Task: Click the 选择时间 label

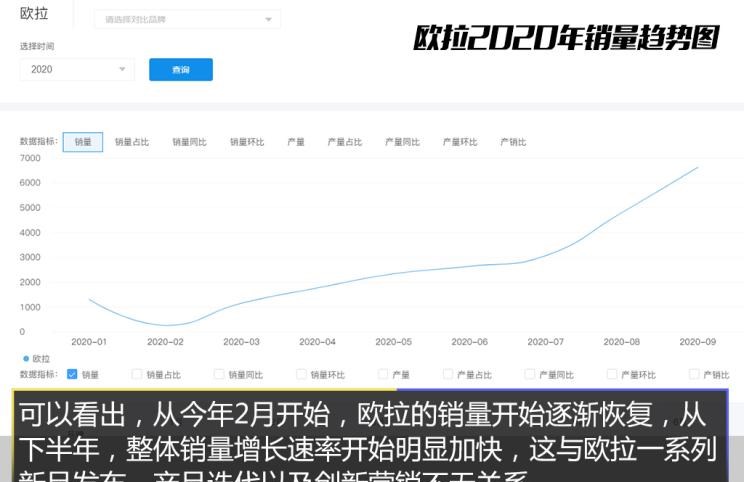Action: click(37, 46)
